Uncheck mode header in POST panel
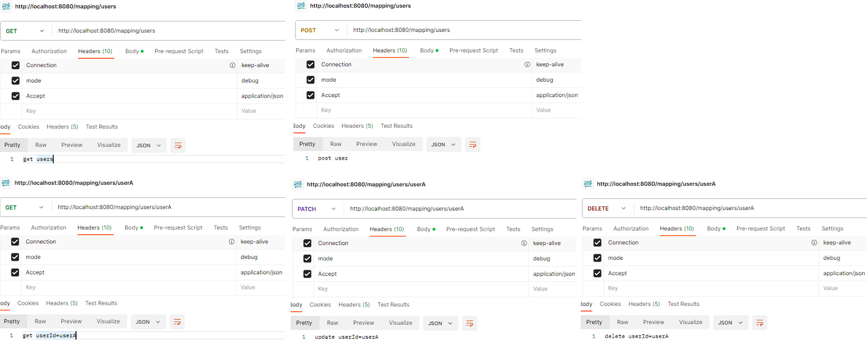This screenshot has width=868, height=342. point(310,80)
